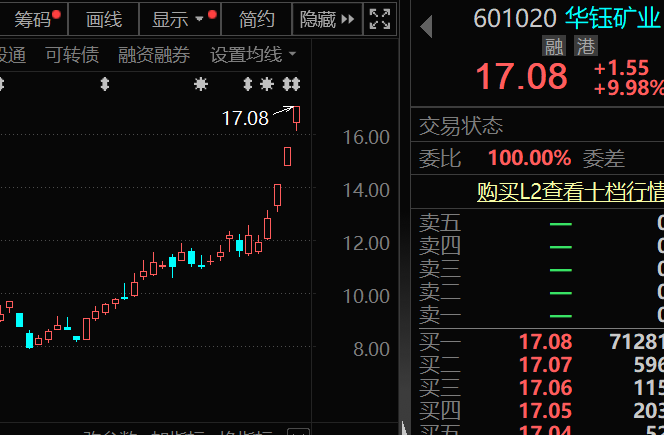Click the white 17.08 price label on the chart
This screenshot has width=664, height=435.
[x=245, y=118]
